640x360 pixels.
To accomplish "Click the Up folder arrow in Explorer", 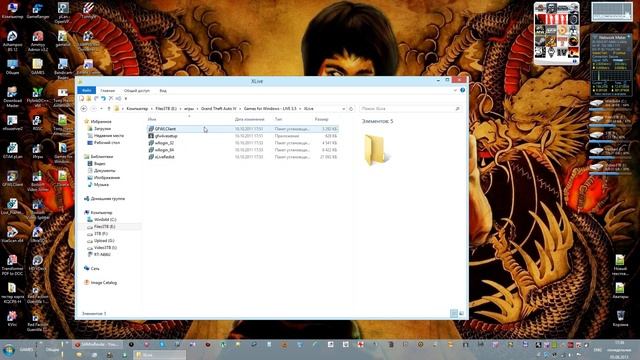I will 109,109.
